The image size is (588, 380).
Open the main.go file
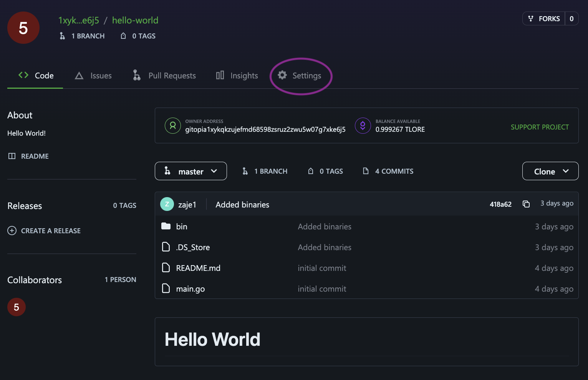click(x=190, y=289)
